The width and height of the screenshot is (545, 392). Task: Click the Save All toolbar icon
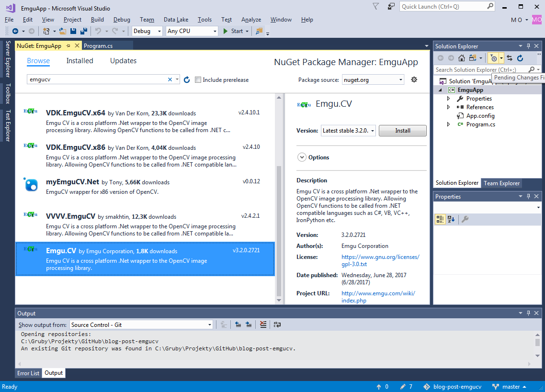point(84,31)
